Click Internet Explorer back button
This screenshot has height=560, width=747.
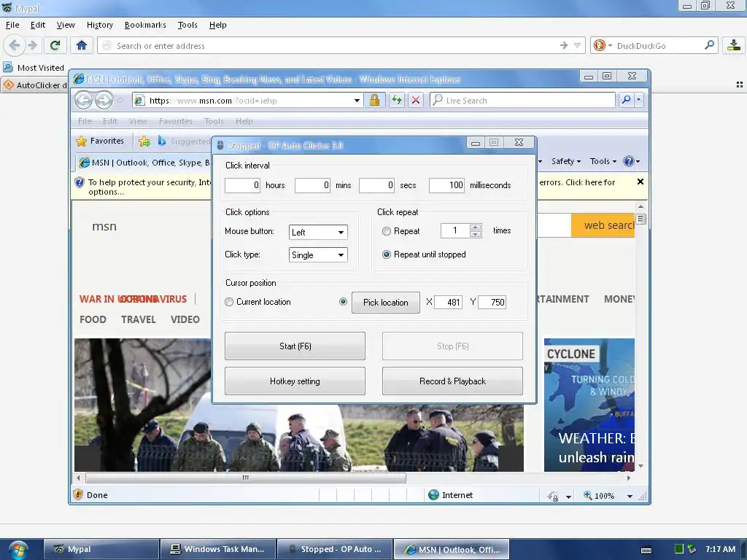click(x=84, y=100)
